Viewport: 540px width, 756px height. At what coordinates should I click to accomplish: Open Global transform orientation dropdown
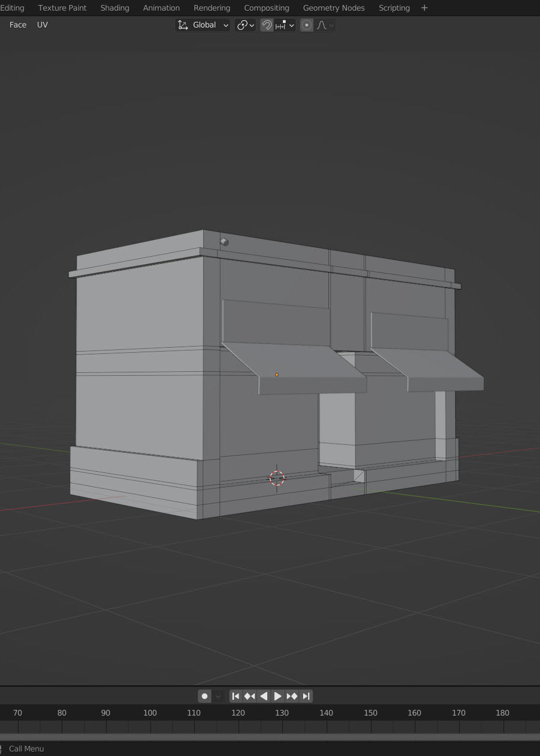pos(203,25)
